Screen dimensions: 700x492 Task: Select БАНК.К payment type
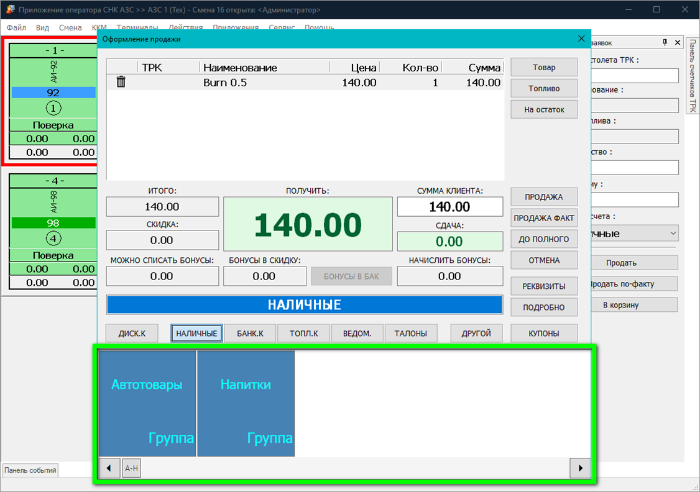coord(250,333)
